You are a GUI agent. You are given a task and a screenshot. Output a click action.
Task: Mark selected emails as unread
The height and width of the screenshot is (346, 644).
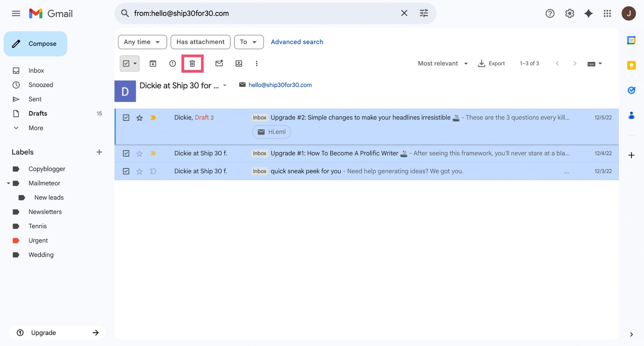click(219, 63)
